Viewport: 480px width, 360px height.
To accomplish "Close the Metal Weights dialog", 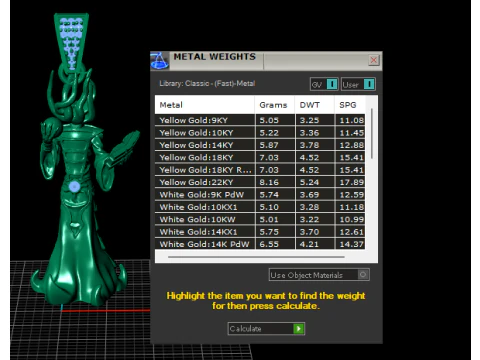I will coord(374,60).
